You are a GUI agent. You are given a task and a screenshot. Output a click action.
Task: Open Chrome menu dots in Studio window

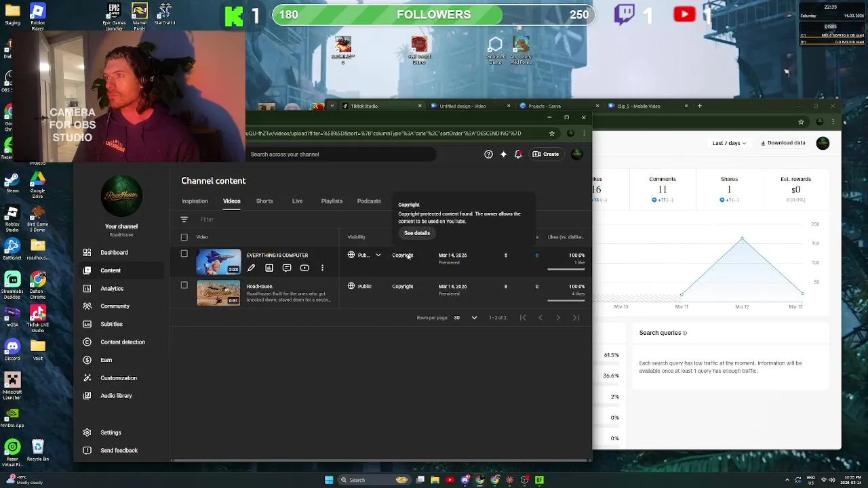click(584, 134)
